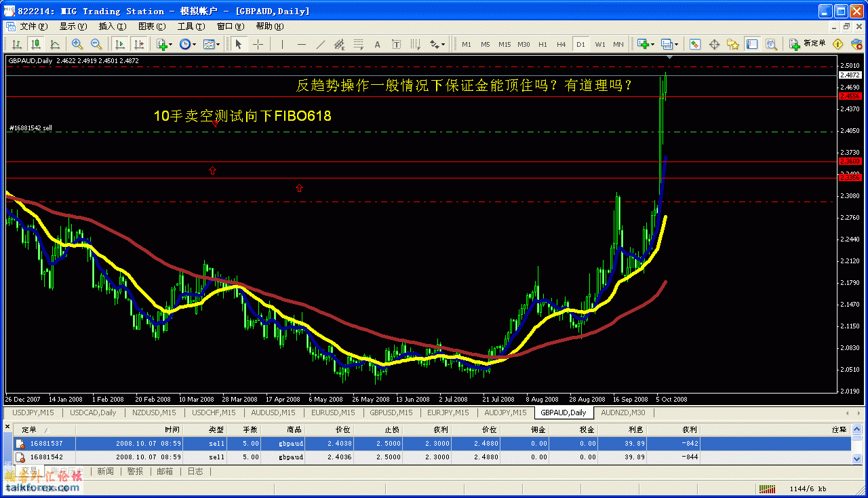Select the Fibonacci retracement tool
This screenshot has width=868, height=498.
pos(359,44)
